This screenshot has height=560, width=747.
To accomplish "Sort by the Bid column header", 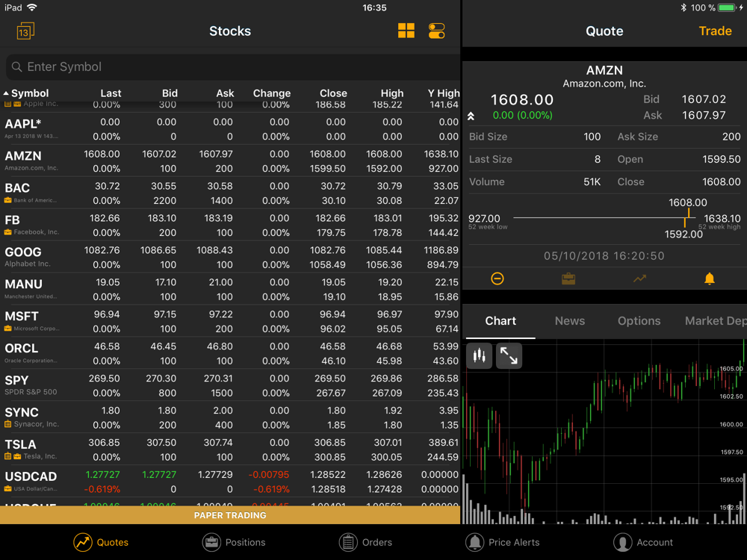I will click(170, 93).
